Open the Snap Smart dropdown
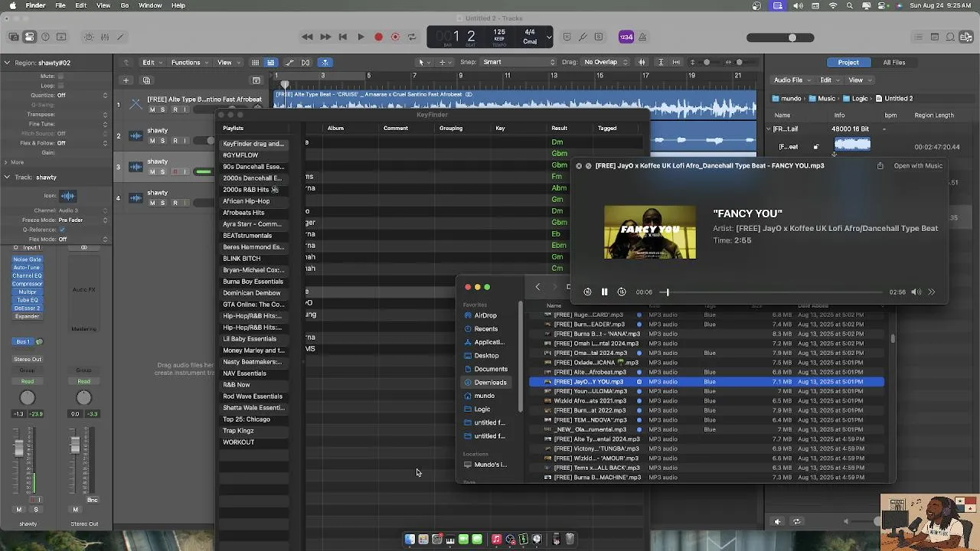 518,62
